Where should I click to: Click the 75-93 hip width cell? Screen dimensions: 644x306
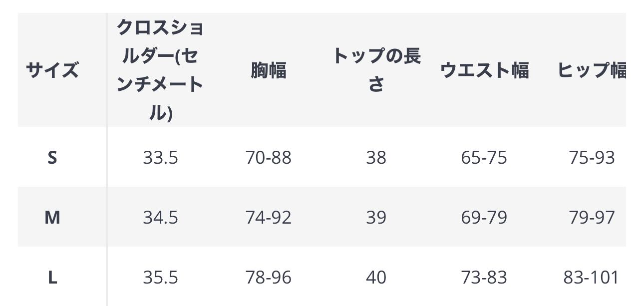592,158
